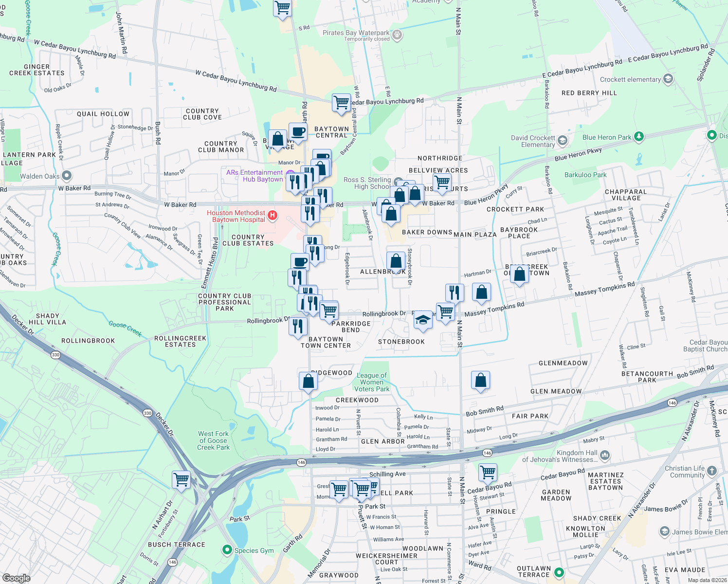
Task: Click the graduation cap marker near Stonebrook
Action: point(423,320)
